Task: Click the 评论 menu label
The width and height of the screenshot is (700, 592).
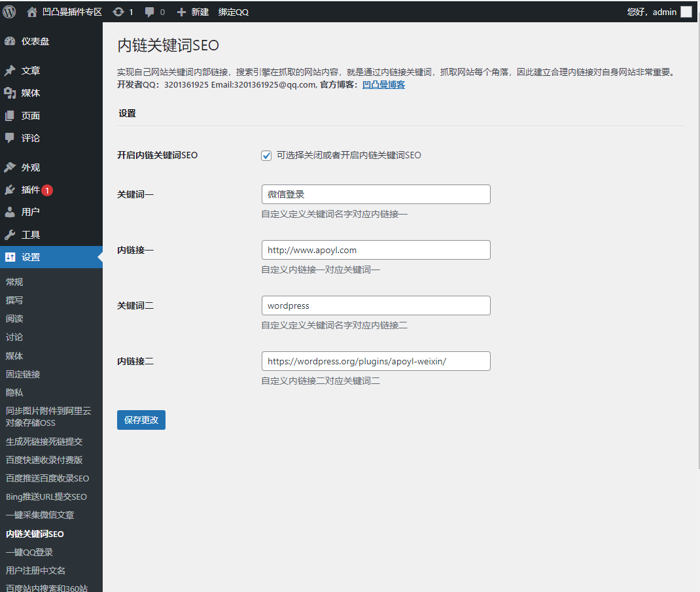Action: point(31,138)
